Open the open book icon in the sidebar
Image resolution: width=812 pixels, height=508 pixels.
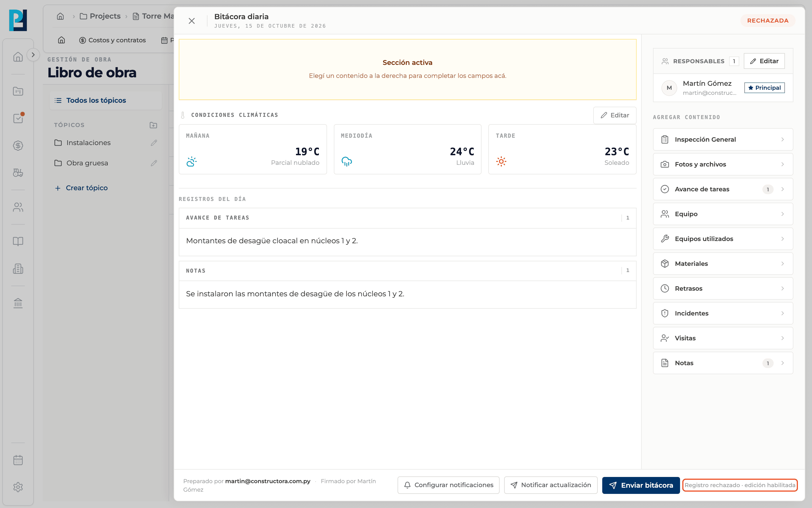(18, 241)
